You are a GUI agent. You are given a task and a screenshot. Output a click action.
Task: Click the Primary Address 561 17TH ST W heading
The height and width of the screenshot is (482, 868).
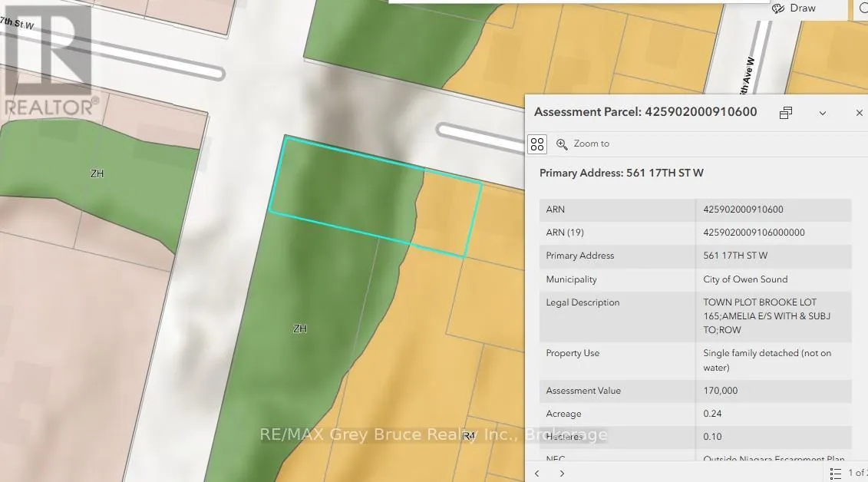point(621,173)
